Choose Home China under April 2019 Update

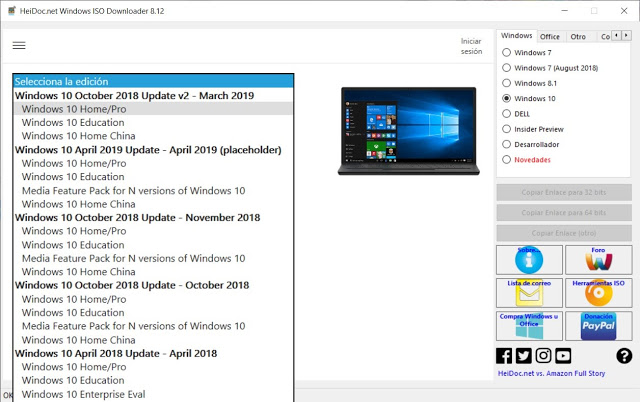coord(153,204)
